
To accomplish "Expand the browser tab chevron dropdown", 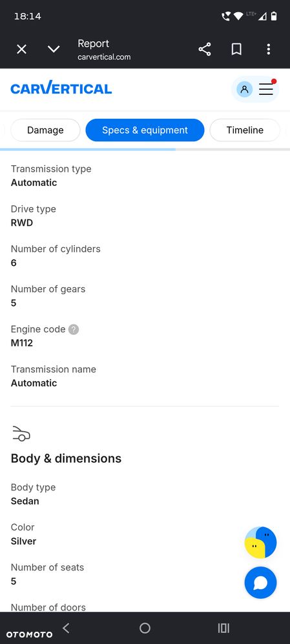I will (54, 49).
